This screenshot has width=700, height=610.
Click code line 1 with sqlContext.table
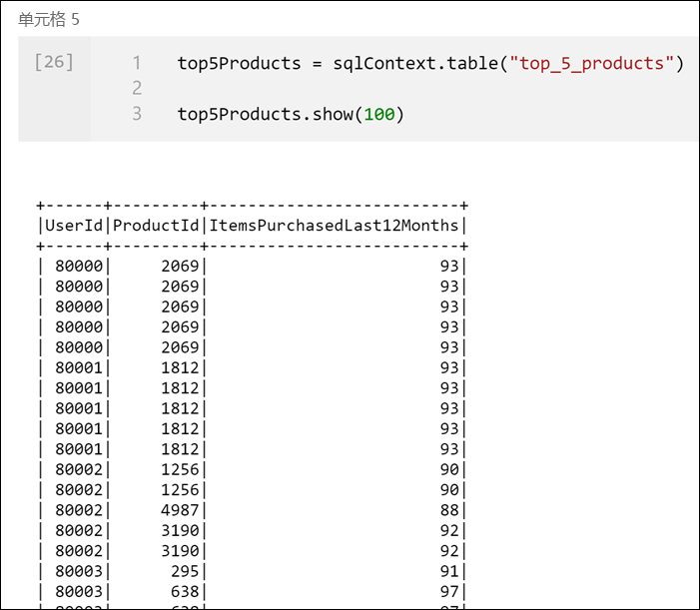[430, 63]
